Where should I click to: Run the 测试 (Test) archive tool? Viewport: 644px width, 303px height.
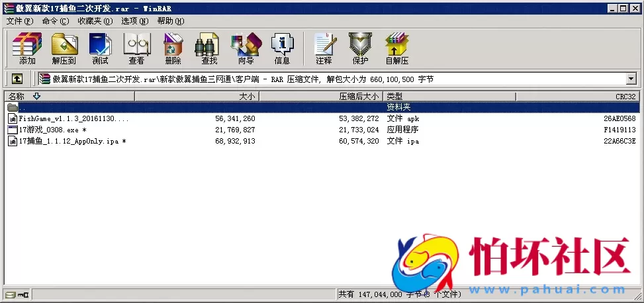pos(100,48)
